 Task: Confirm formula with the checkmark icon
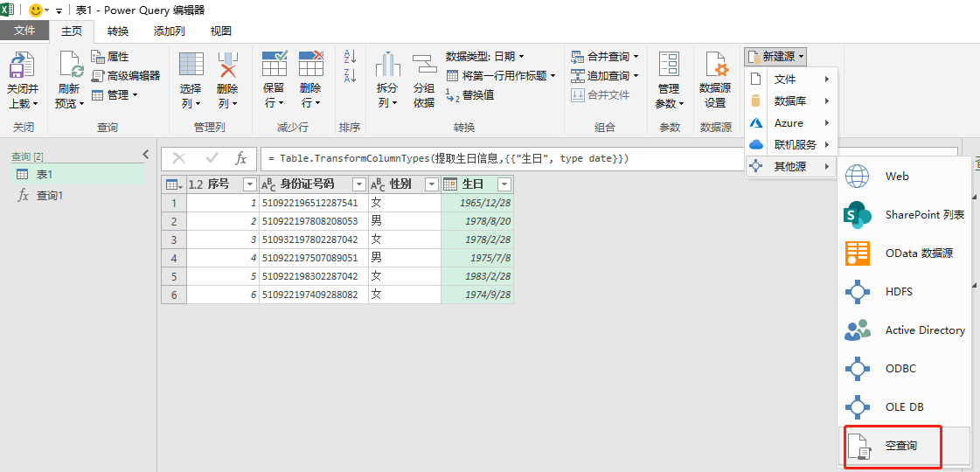coord(212,159)
